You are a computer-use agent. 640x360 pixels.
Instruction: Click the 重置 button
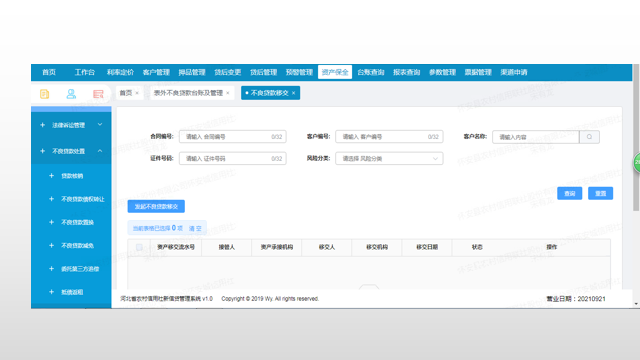coord(600,193)
